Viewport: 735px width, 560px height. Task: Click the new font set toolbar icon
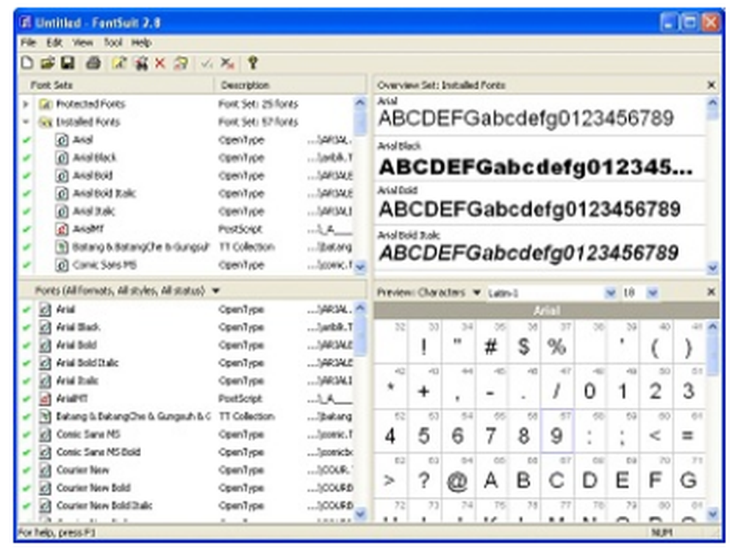pyautogui.click(x=119, y=62)
